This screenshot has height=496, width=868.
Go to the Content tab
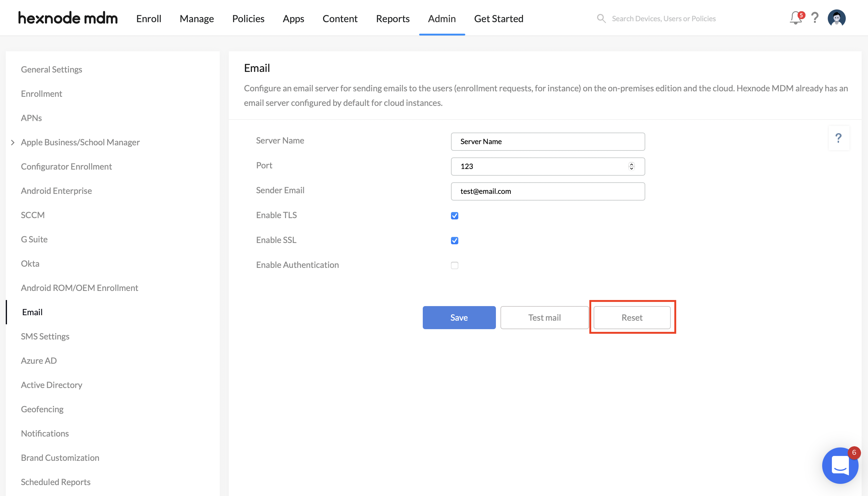[340, 19]
